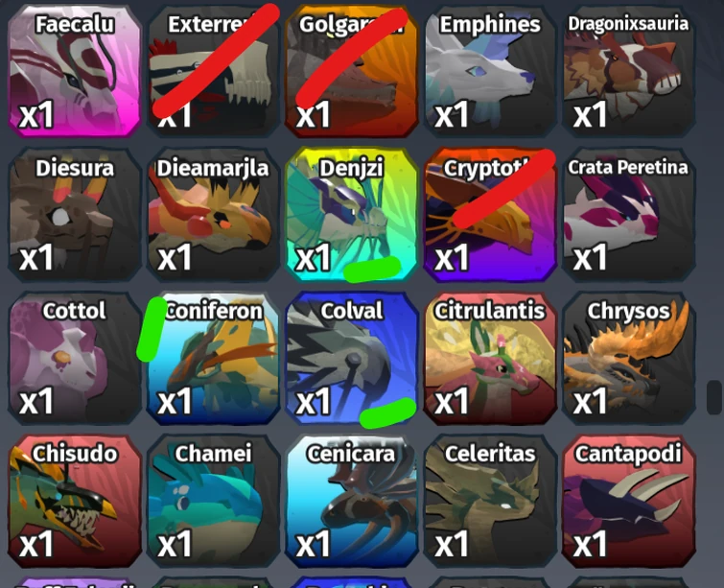The image size is (724, 588).
Task: Choose the Diesura creature card
Action: 75,215
